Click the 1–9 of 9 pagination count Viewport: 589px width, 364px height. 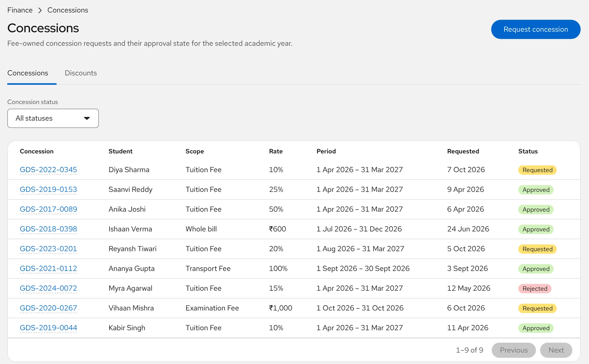(x=469, y=350)
